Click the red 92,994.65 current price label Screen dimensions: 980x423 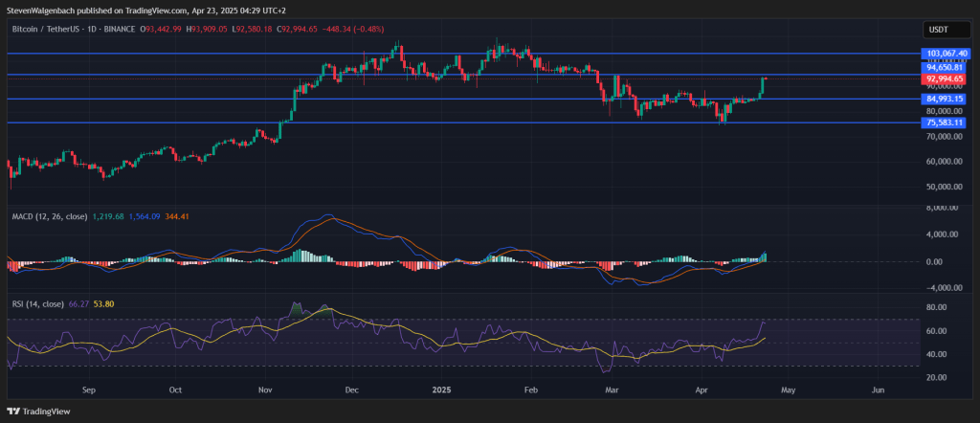pos(944,78)
